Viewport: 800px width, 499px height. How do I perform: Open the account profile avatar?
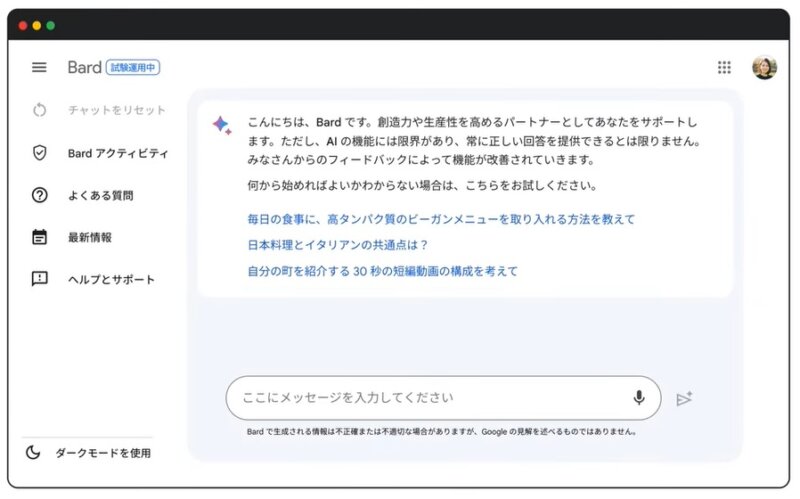click(764, 67)
